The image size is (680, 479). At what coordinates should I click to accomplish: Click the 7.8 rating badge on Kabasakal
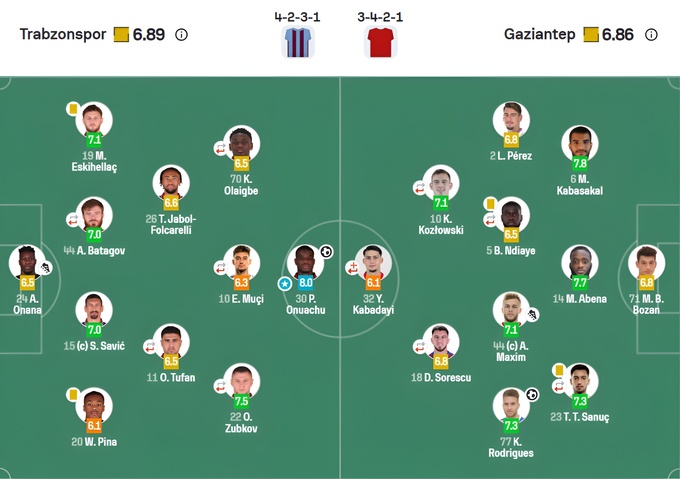click(580, 163)
